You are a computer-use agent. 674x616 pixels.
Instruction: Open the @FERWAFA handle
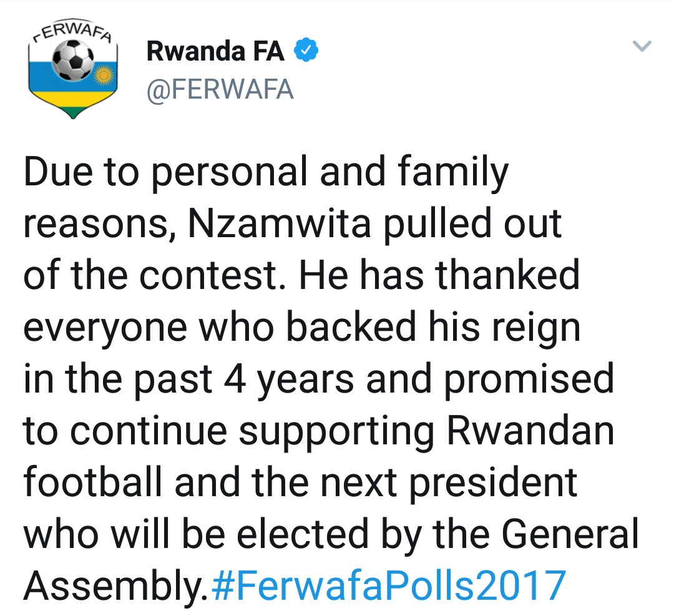pos(219,90)
